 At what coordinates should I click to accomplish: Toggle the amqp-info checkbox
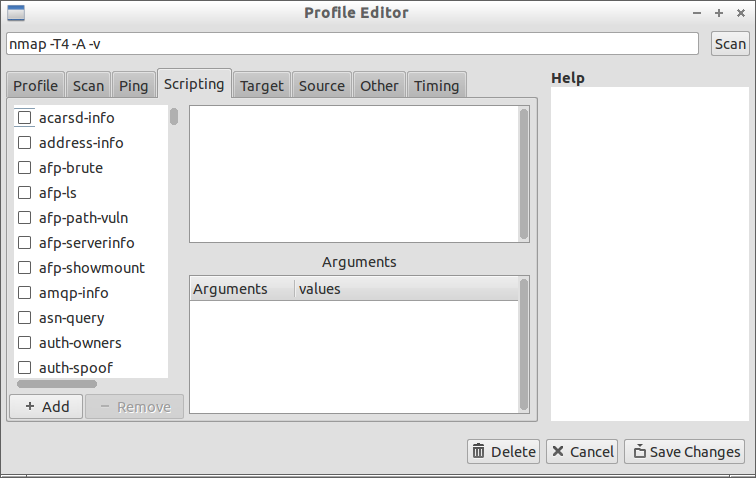[x=25, y=293]
